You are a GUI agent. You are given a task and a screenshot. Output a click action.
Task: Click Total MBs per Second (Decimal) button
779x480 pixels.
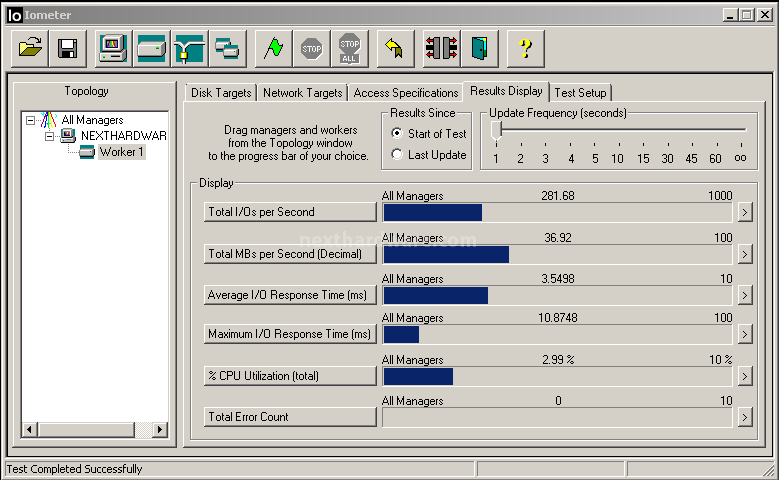click(290, 254)
